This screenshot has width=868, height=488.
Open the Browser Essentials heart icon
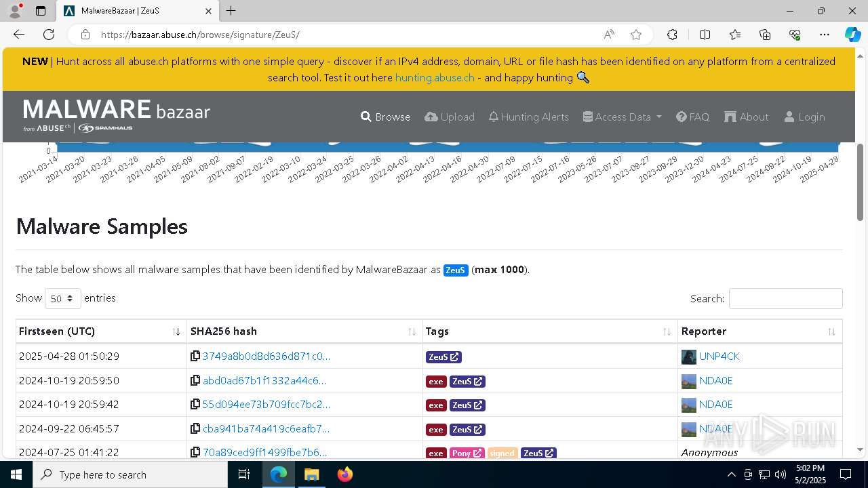pos(795,35)
